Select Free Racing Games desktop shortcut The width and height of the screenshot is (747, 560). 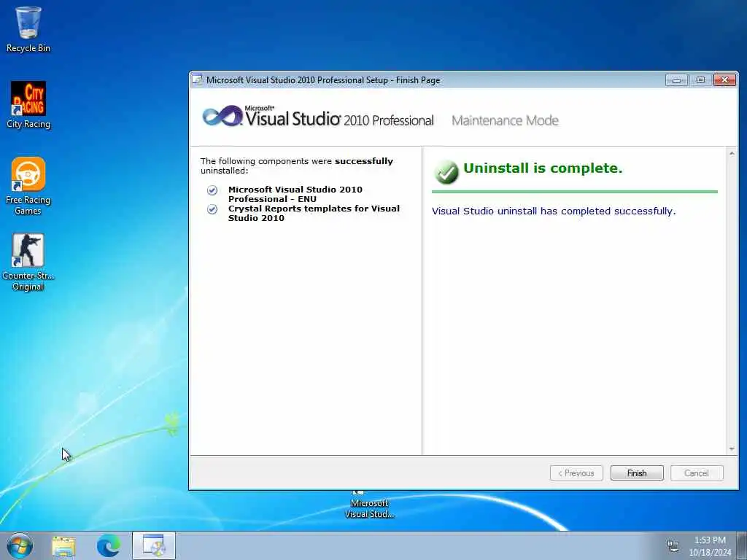28,186
